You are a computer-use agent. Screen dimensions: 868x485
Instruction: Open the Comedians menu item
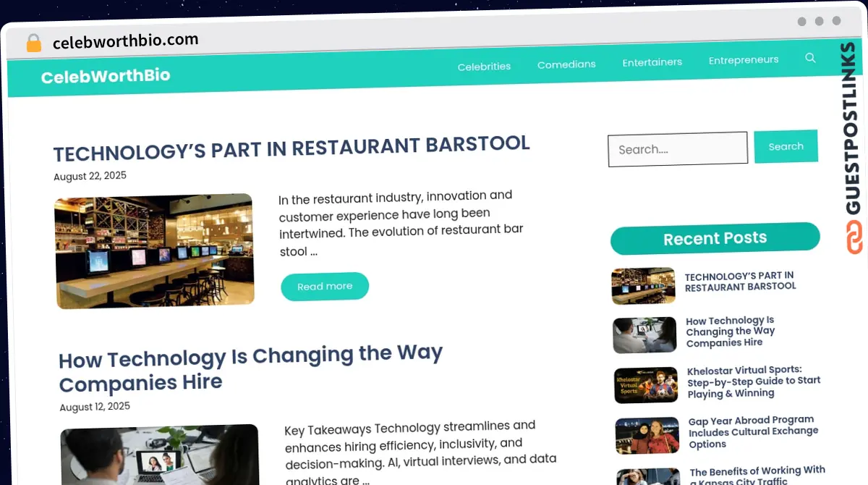click(566, 64)
